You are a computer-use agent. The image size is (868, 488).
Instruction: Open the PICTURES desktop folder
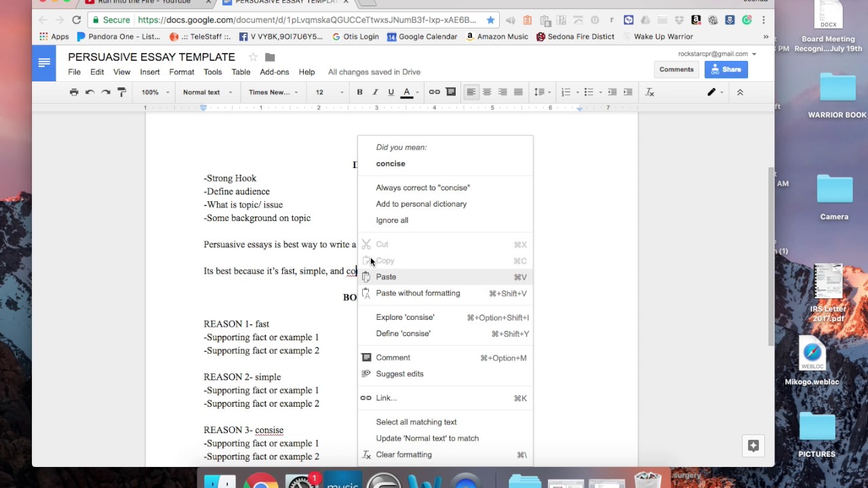pyautogui.click(x=816, y=434)
